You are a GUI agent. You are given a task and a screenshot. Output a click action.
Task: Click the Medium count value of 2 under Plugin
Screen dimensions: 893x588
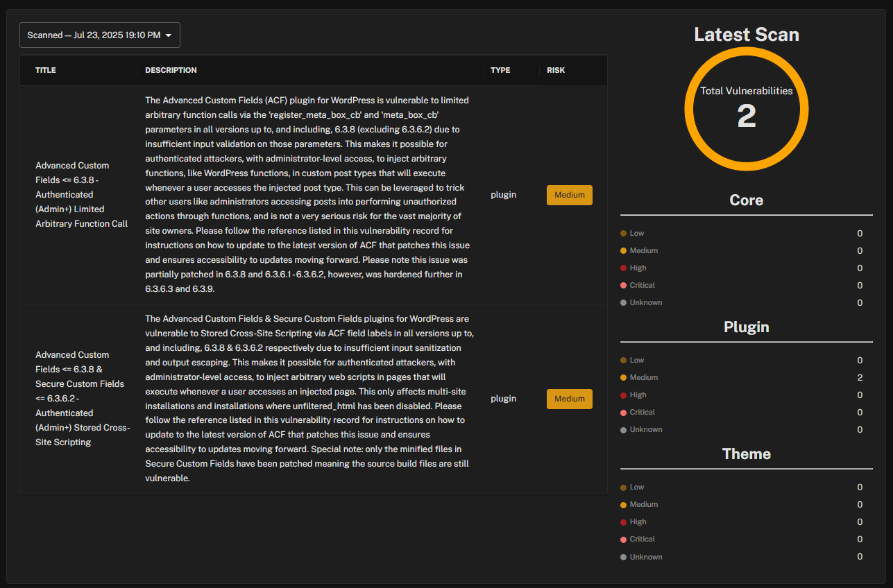click(x=860, y=377)
